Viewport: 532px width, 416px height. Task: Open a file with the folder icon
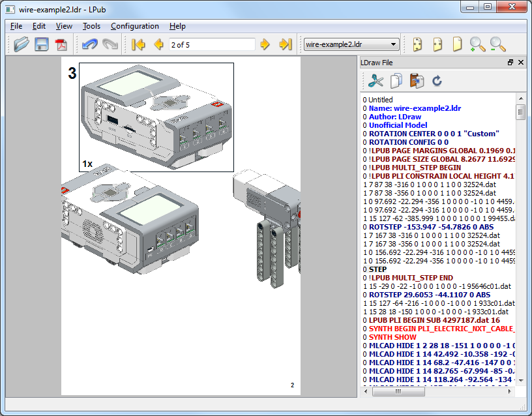tap(22, 44)
